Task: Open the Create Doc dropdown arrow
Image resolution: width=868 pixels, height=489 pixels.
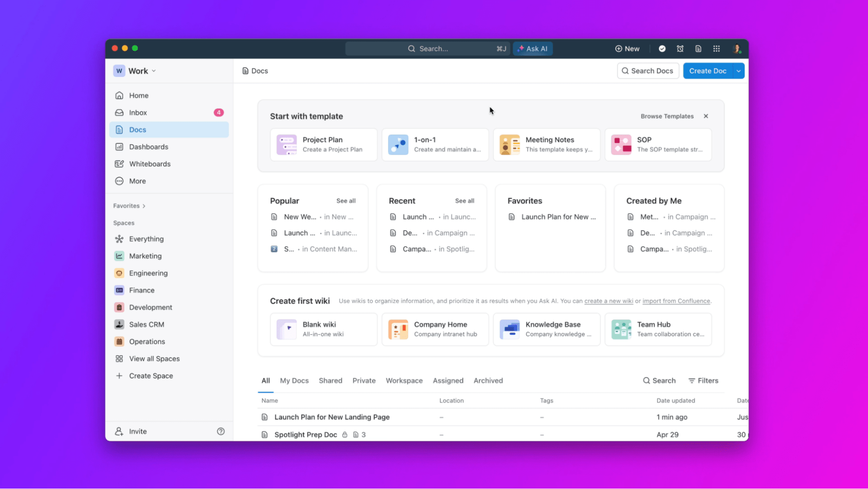Action: point(738,71)
